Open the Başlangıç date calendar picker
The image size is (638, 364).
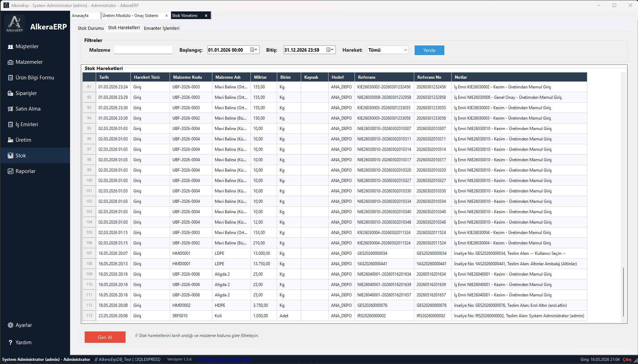pyautogui.click(x=254, y=50)
